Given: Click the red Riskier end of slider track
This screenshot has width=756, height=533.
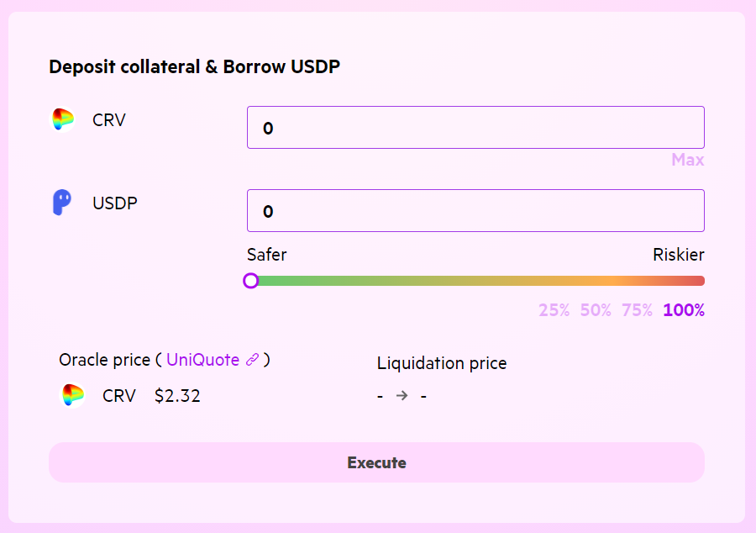Looking at the screenshot, I should coord(695,281).
